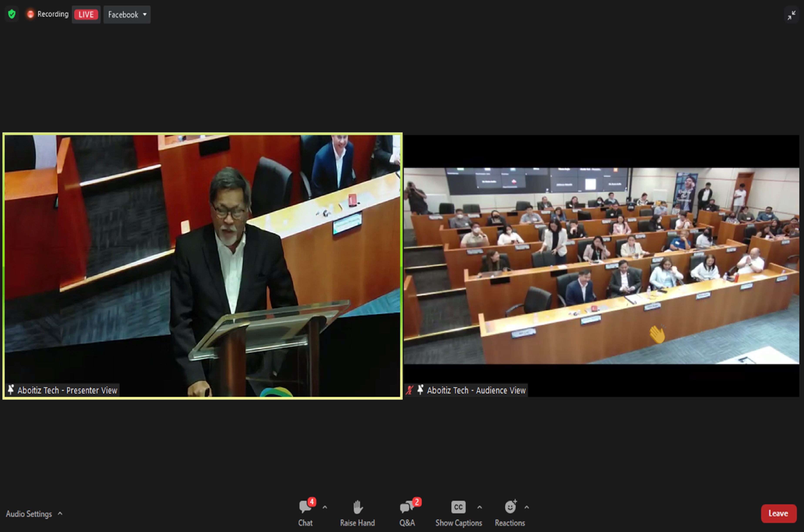Click muted microphone icon on Audience View
This screenshot has width=804, height=532.
pos(409,390)
